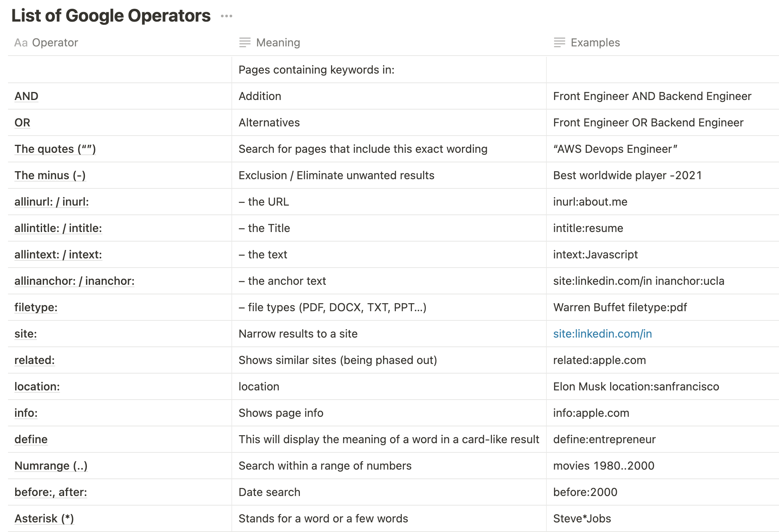Open the three-dot menu beside database title

[226, 16]
